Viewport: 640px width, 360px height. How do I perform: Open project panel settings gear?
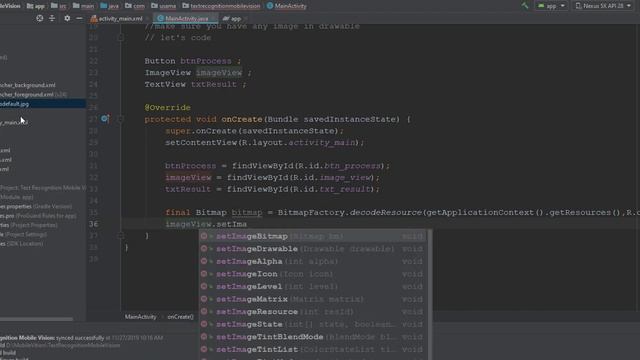coord(67,18)
